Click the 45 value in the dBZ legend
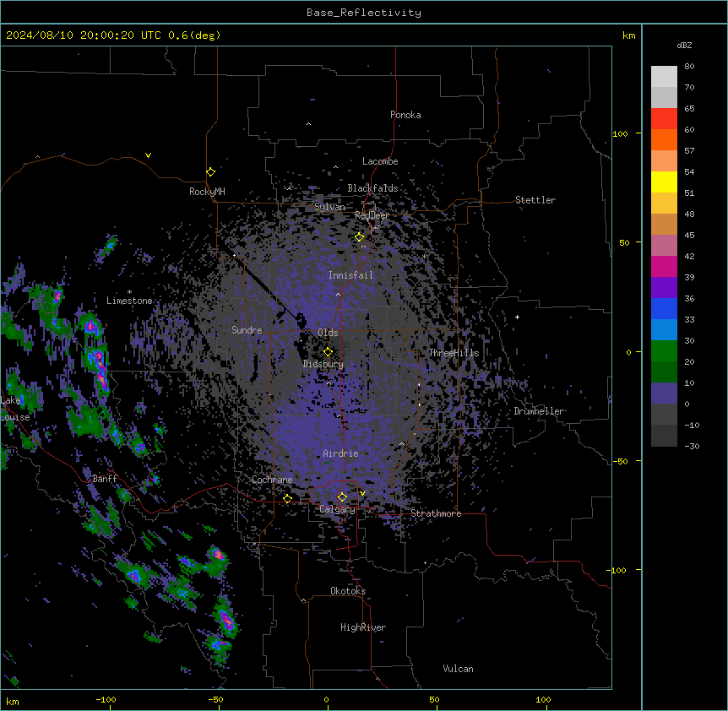728x711 pixels. (x=689, y=235)
